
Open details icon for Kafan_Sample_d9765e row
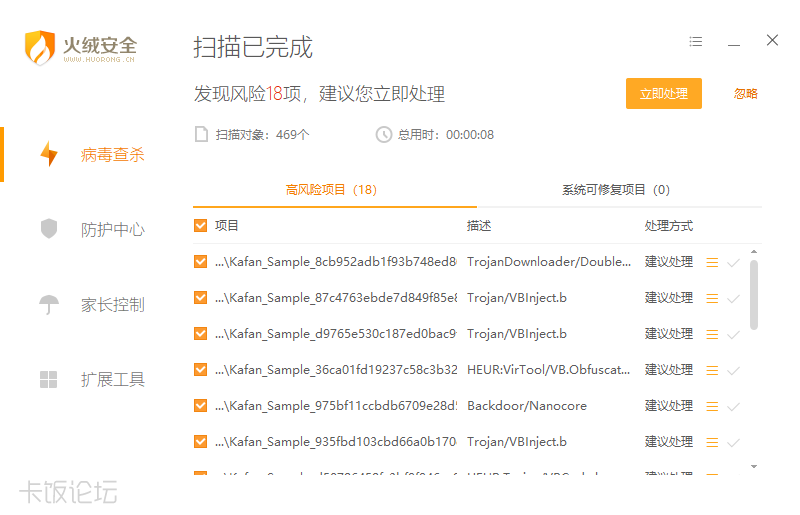pos(712,334)
